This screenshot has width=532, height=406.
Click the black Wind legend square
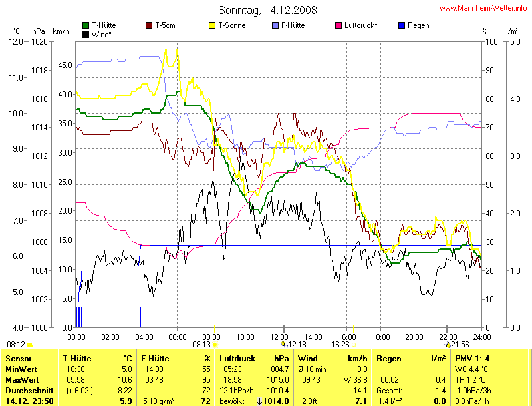tap(86, 34)
